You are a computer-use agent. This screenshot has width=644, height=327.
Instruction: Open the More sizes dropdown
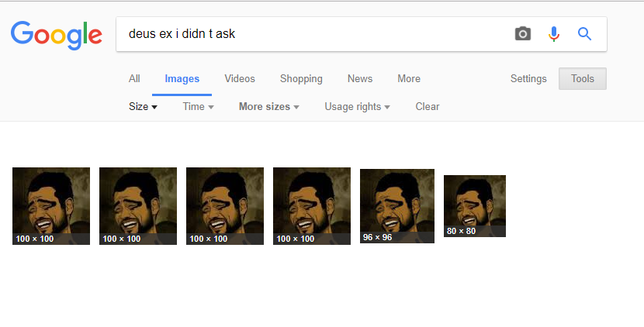[x=268, y=107]
